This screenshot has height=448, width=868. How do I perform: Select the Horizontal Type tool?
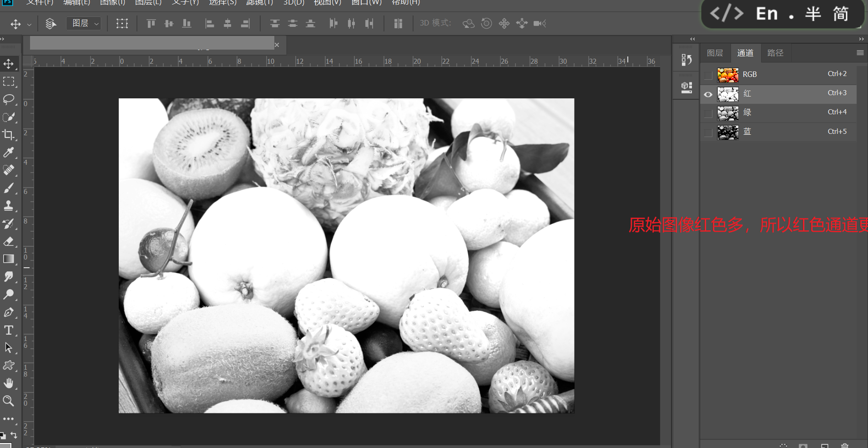click(9, 330)
